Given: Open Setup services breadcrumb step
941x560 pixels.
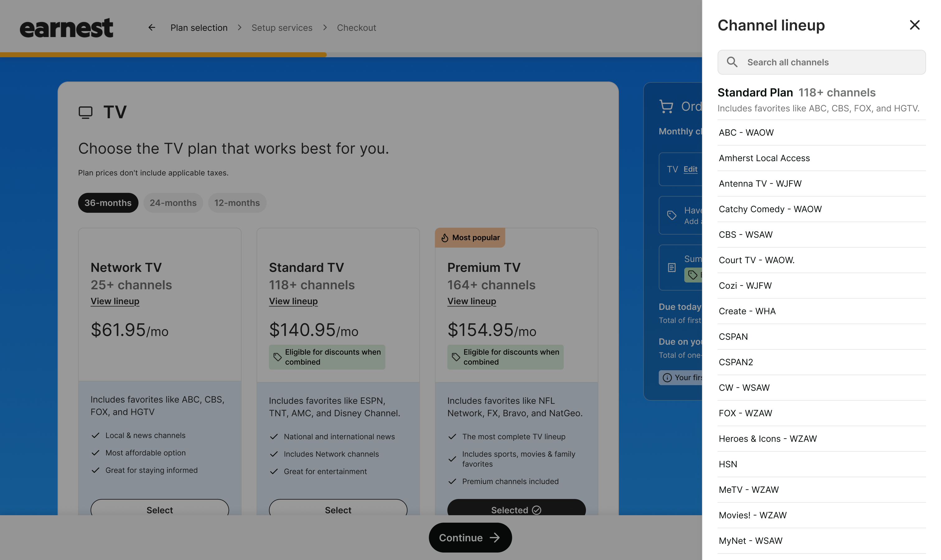Looking at the screenshot, I should coord(282,28).
